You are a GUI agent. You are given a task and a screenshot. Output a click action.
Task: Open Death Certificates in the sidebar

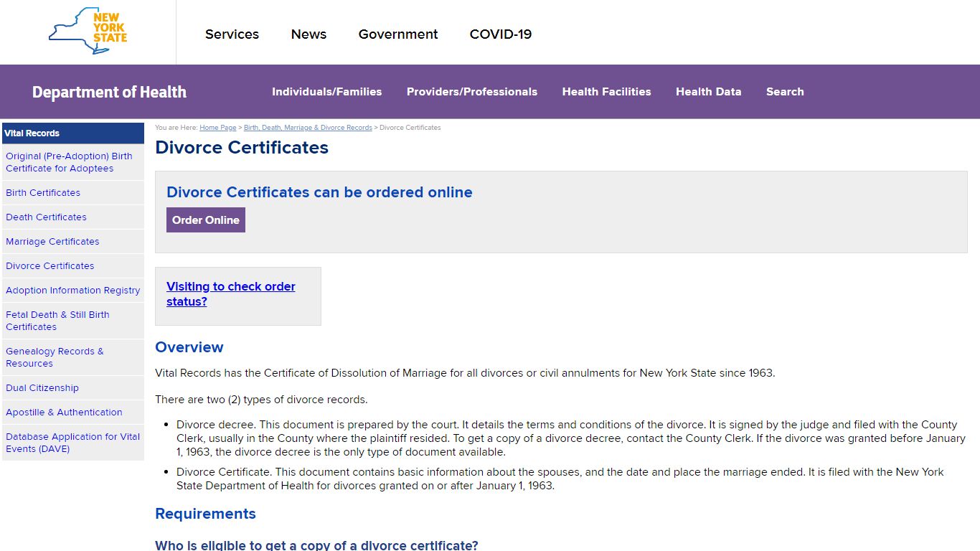click(73, 217)
